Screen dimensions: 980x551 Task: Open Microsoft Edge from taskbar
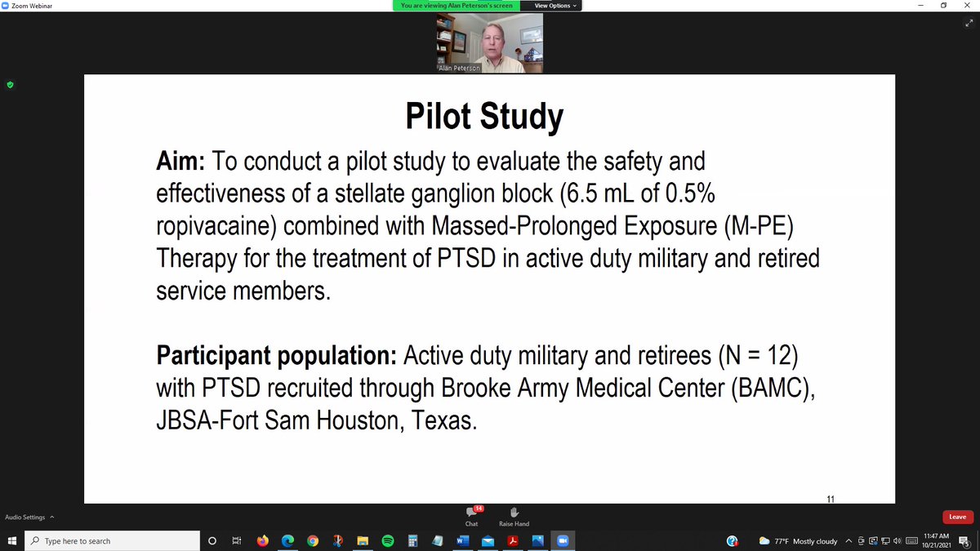coord(287,540)
